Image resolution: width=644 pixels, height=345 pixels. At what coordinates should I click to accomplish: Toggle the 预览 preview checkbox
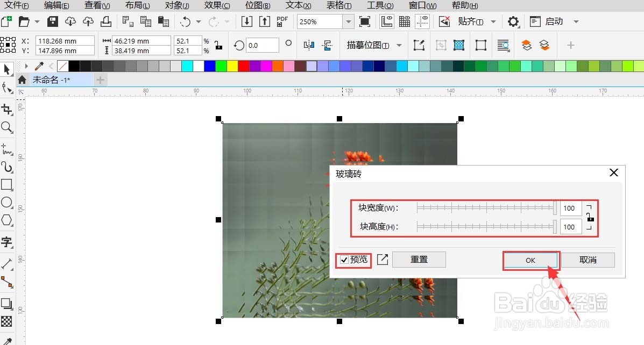click(344, 260)
